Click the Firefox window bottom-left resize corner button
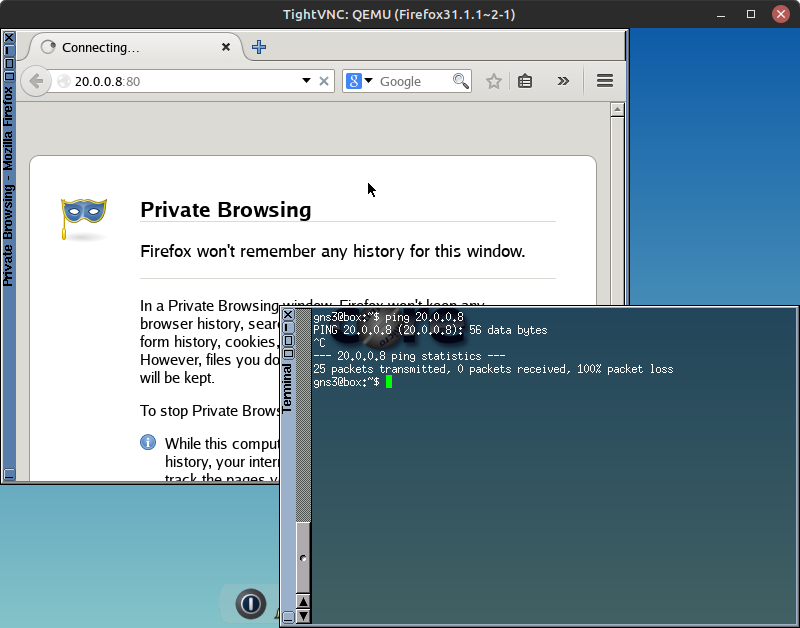This screenshot has width=800, height=628. [9, 473]
